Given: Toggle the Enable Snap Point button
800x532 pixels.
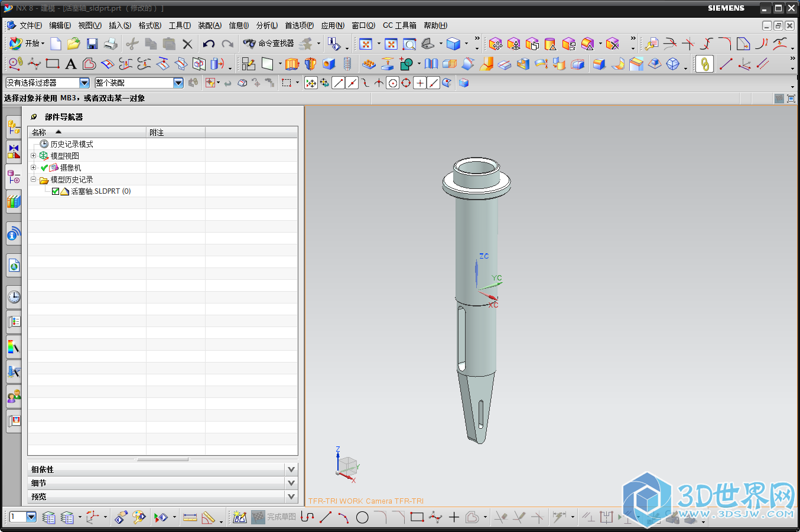Looking at the screenshot, I should pos(311,83).
